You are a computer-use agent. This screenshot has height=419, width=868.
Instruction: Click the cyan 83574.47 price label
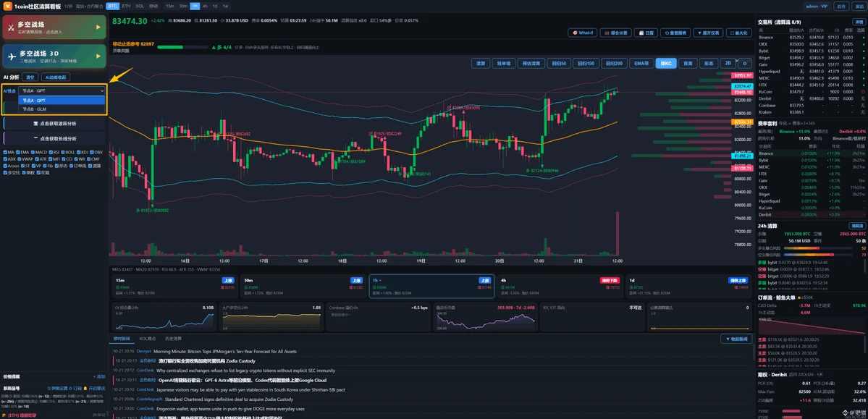coord(742,86)
